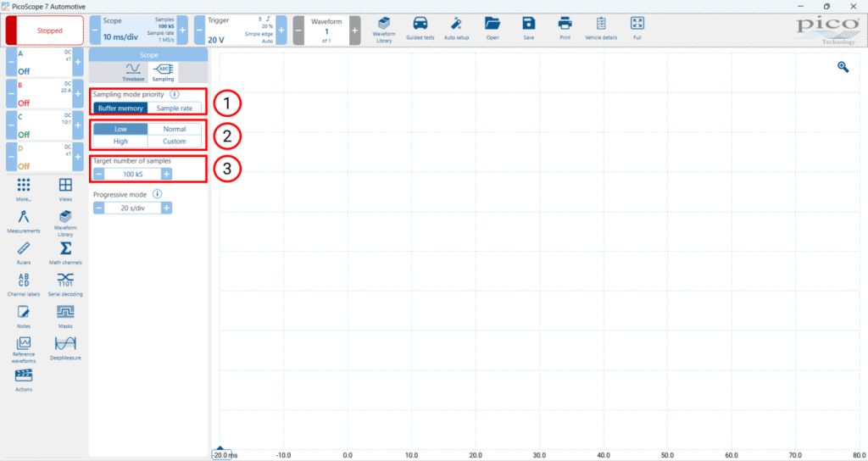Open Channel A settings

(x=44, y=63)
